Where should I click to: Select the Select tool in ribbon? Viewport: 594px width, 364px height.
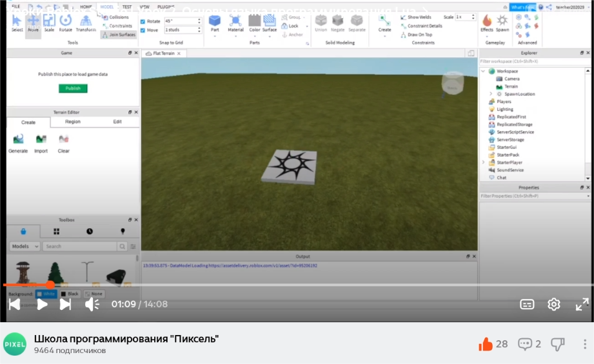(x=17, y=23)
